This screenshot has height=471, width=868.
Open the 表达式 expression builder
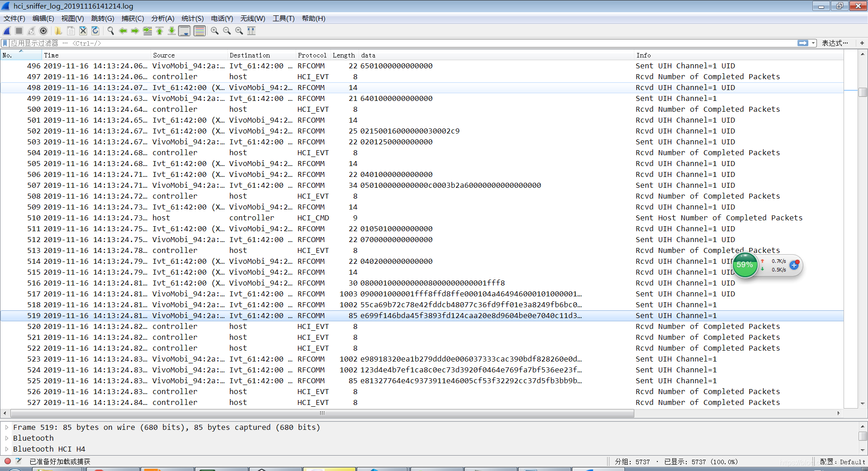pyautogui.click(x=835, y=43)
